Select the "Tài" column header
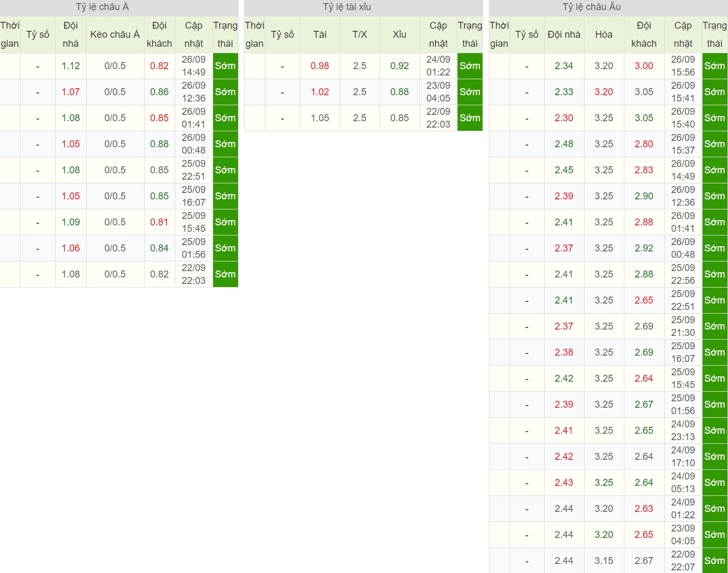 pyautogui.click(x=320, y=35)
